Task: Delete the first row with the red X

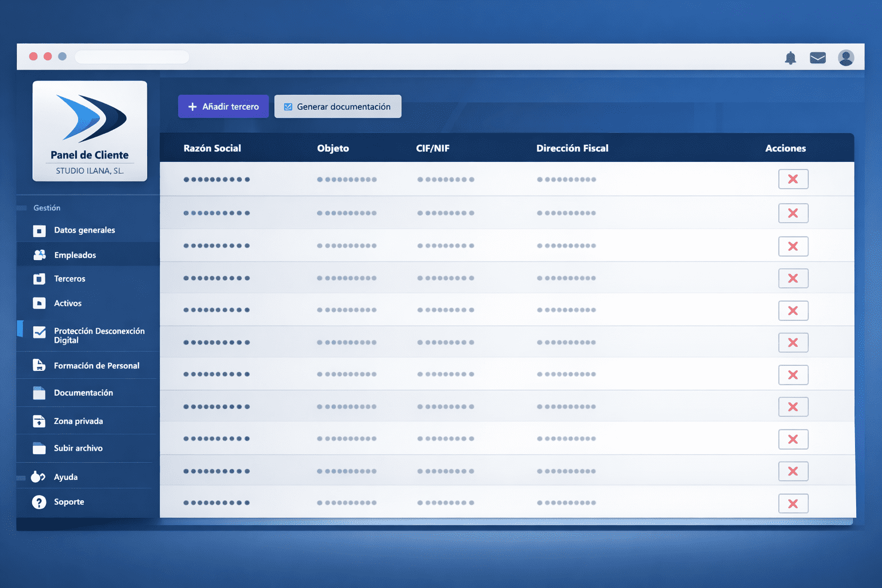Action: pos(793,179)
